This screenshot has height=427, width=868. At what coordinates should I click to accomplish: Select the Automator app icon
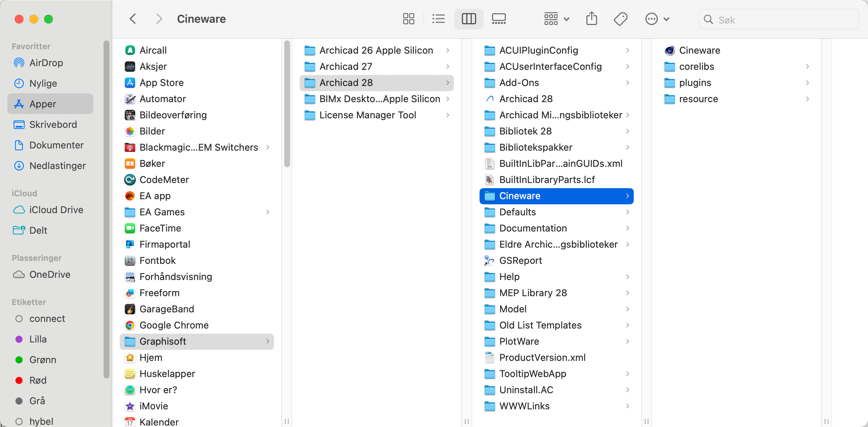click(x=130, y=99)
